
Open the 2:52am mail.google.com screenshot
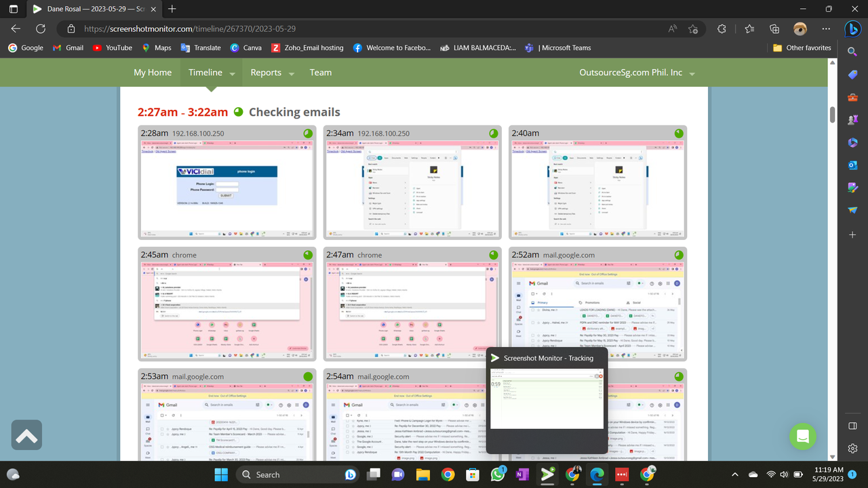597,311
